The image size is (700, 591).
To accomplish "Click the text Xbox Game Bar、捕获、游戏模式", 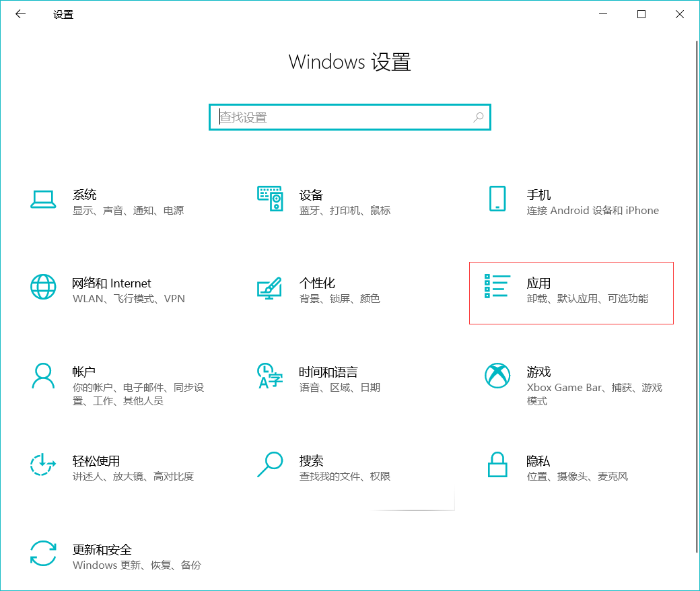I will (594, 394).
